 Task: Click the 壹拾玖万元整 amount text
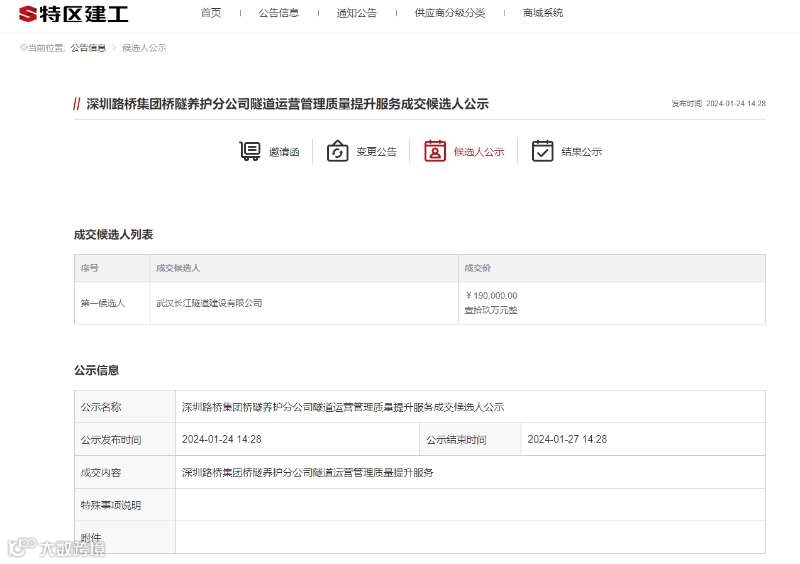pyautogui.click(x=491, y=310)
